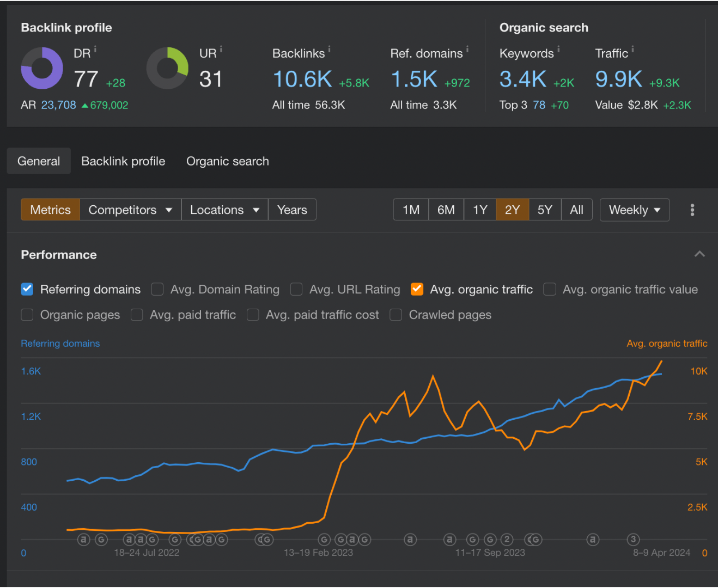Click the info icon beside UR
The image size is (718, 588).
coord(221,50)
